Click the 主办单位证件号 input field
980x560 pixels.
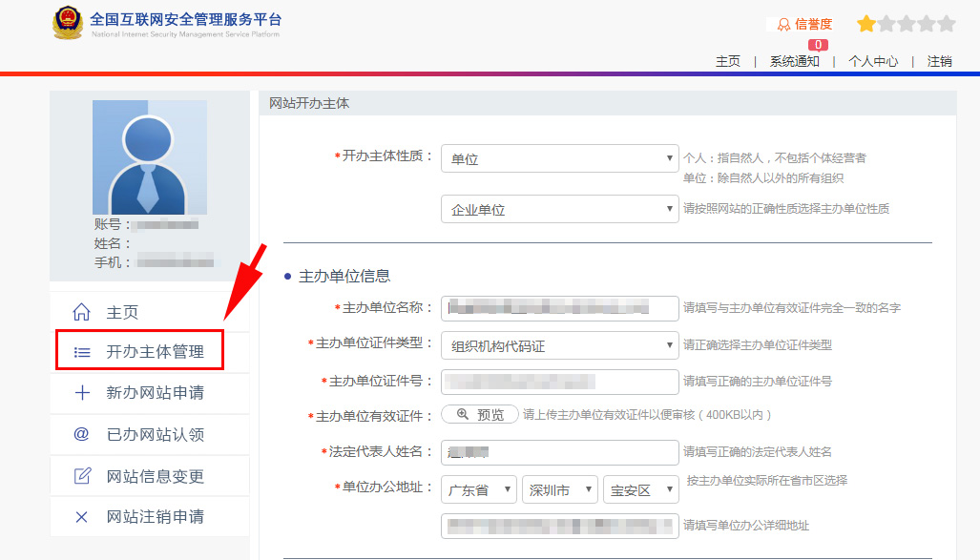pos(559,382)
